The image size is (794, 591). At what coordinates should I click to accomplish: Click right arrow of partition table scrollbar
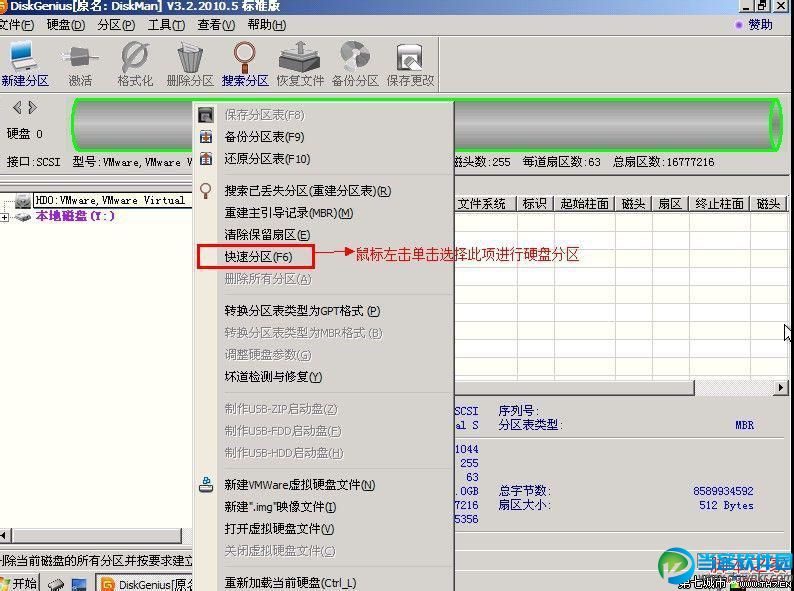(x=780, y=387)
